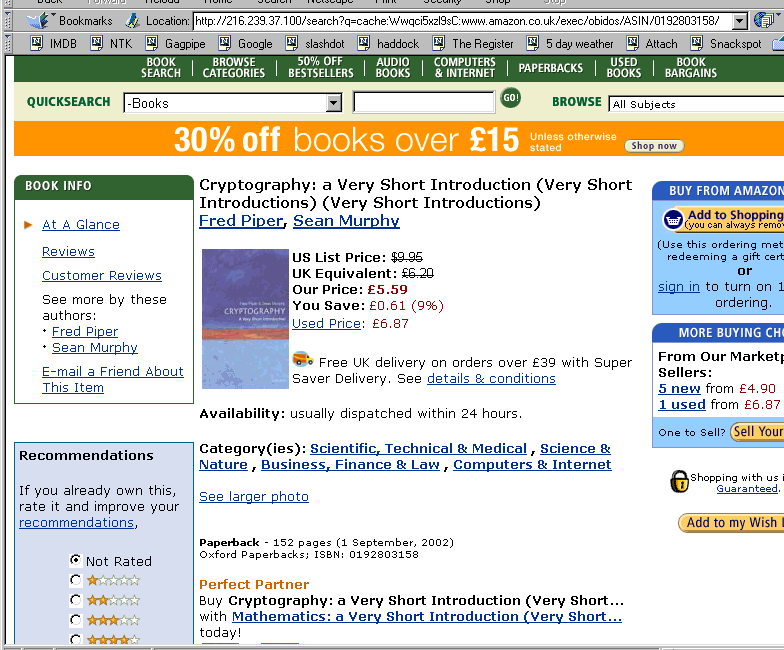Open Scientific, Technical & Medical category
Image resolution: width=784 pixels, height=650 pixels.
pos(418,448)
